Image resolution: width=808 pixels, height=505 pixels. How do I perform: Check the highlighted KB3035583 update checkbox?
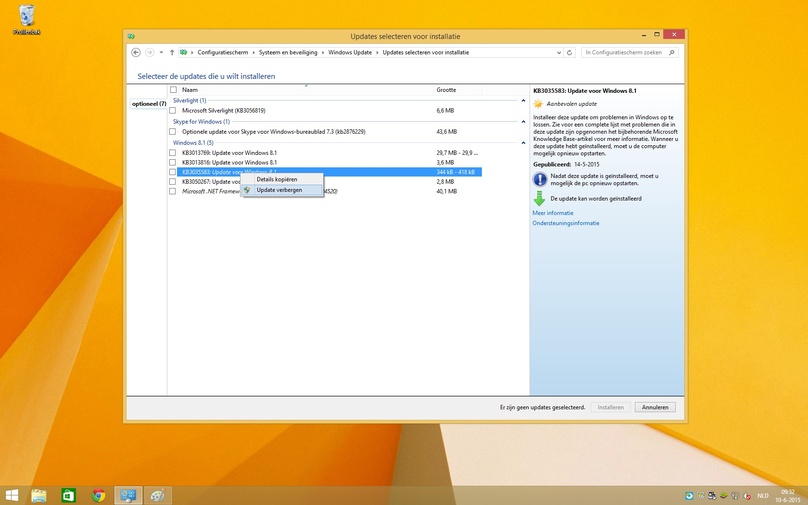[173, 172]
